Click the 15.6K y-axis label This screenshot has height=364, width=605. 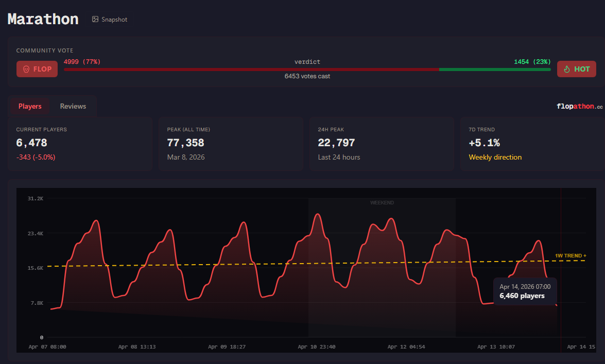click(x=36, y=268)
